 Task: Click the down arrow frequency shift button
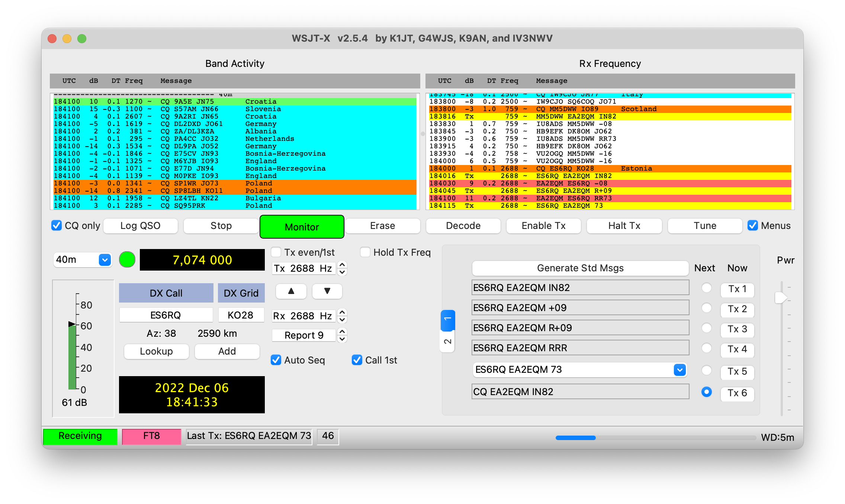[327, 291]
